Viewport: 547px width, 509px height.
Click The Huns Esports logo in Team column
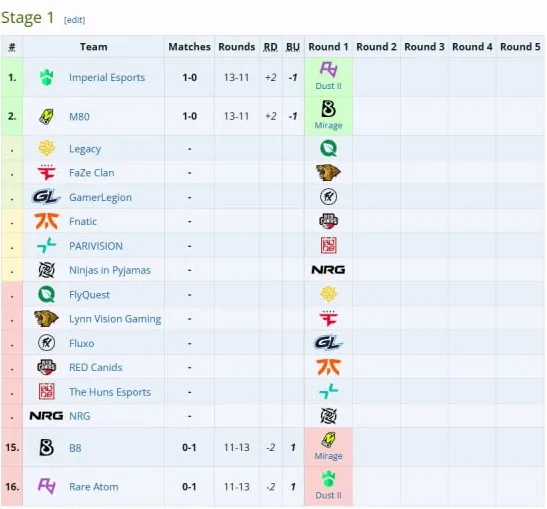tap(46, 392)
